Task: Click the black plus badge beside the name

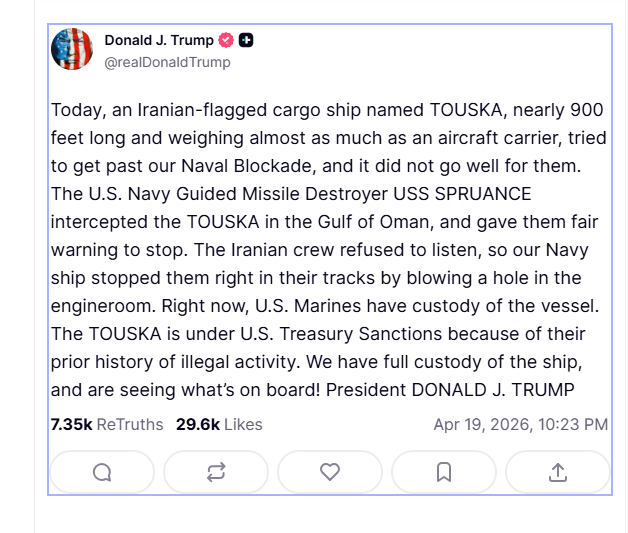Action: [246, 41]
